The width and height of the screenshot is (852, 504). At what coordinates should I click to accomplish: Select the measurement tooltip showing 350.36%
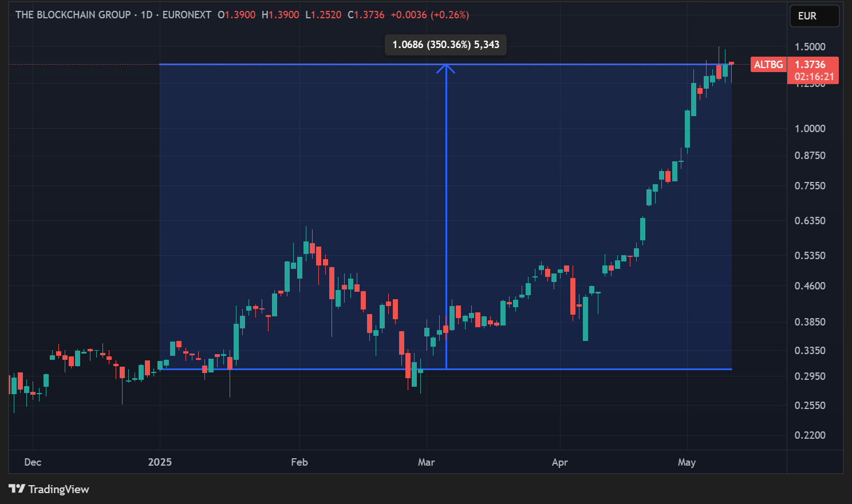coord(445,45)
